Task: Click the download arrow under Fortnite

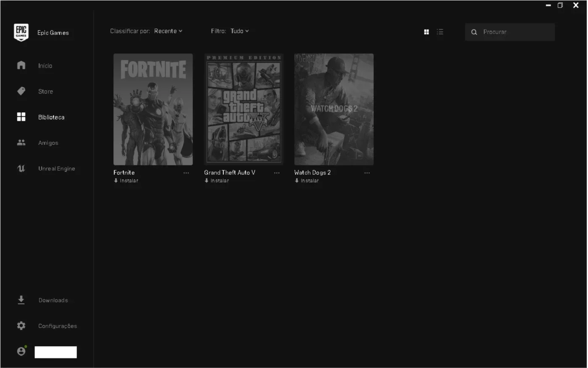Action: [116, 180]
